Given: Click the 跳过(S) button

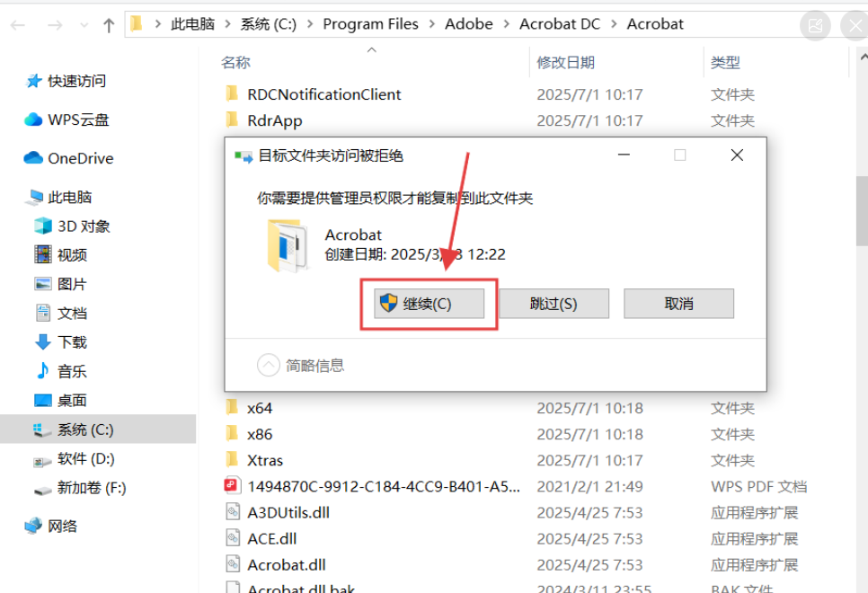Looking at the screenshot, I should tap(554, 304).
